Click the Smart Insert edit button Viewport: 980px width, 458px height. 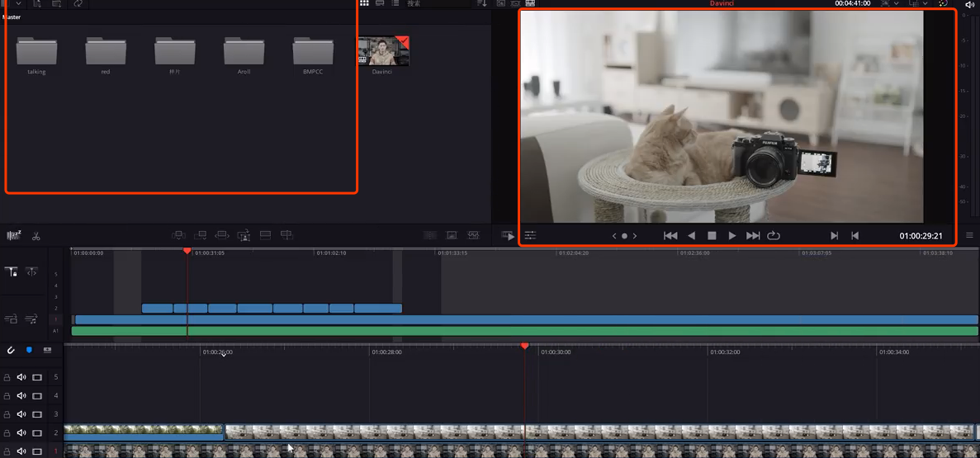coord(178,235)
